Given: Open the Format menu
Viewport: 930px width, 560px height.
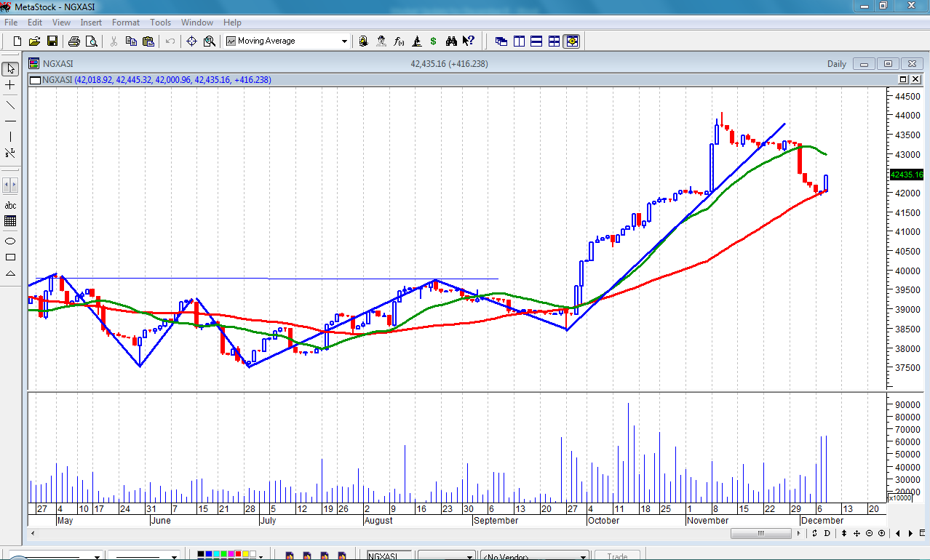Looking at the screenshot, I should coord(125,23).
